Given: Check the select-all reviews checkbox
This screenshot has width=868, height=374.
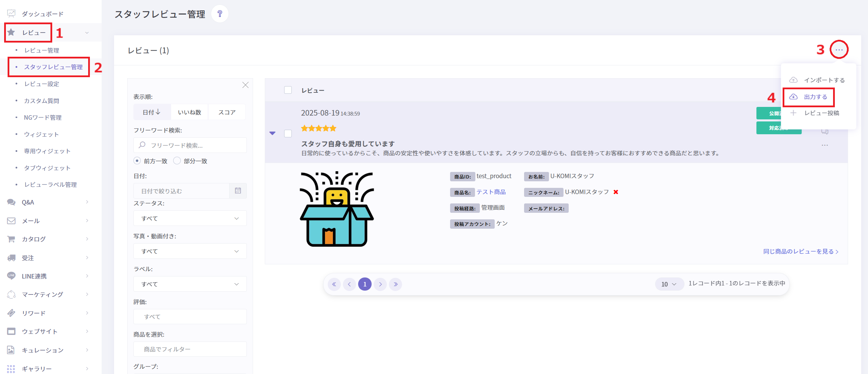Looking at the screenshot, I should [288, 90].
